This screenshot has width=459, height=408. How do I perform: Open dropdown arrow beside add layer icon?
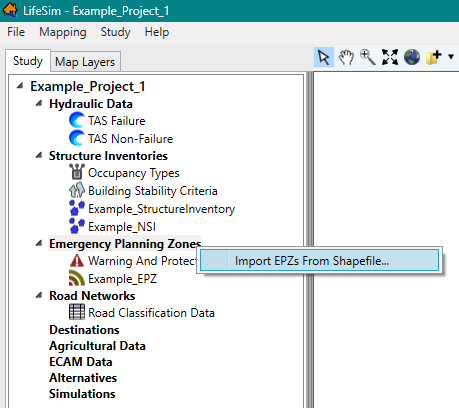[451, 57]
